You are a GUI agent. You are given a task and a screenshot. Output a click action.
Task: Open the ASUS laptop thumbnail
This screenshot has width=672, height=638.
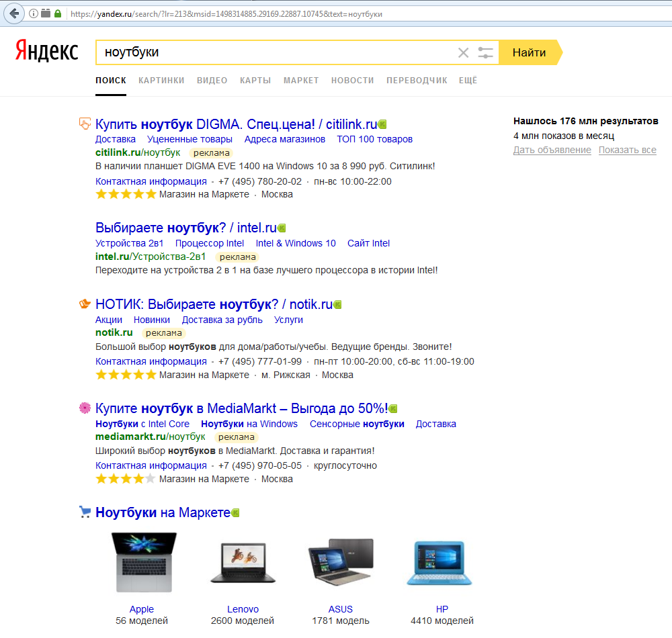click(341, 561)
